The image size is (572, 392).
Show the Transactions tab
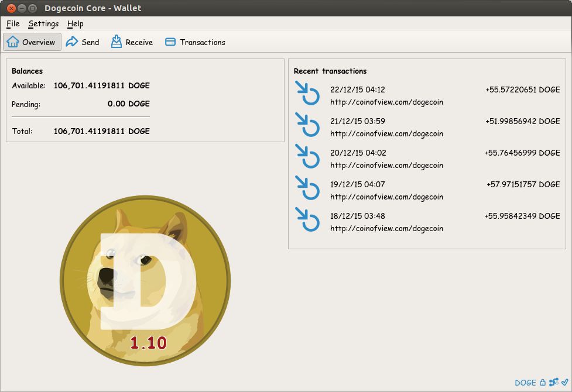coord(195,42)
